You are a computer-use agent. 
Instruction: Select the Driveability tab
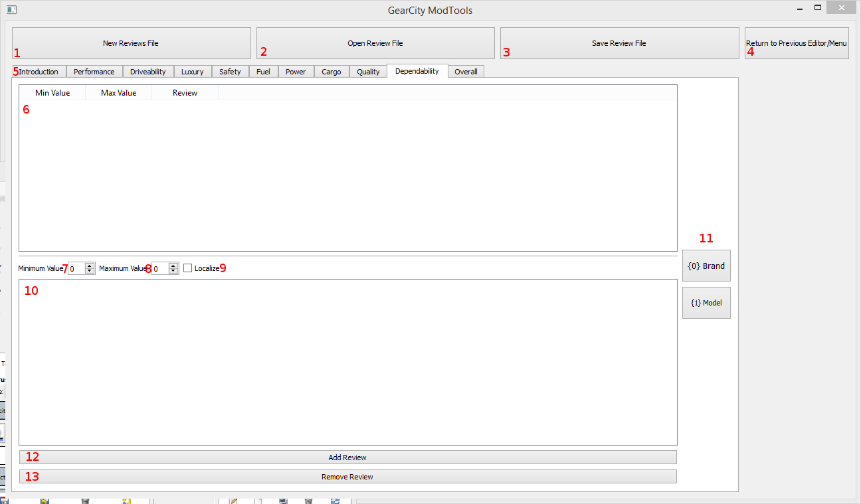click(148, 72)
